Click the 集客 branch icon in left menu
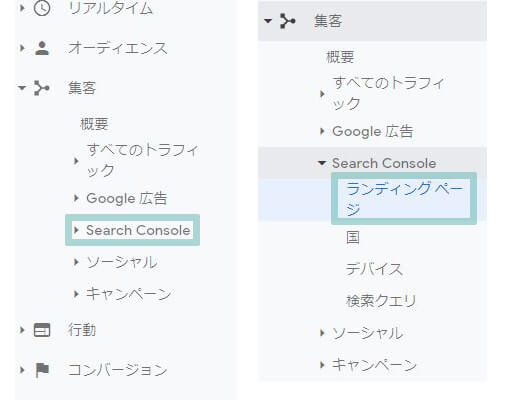Screen dimensions: 506x400 click(42, 88)
